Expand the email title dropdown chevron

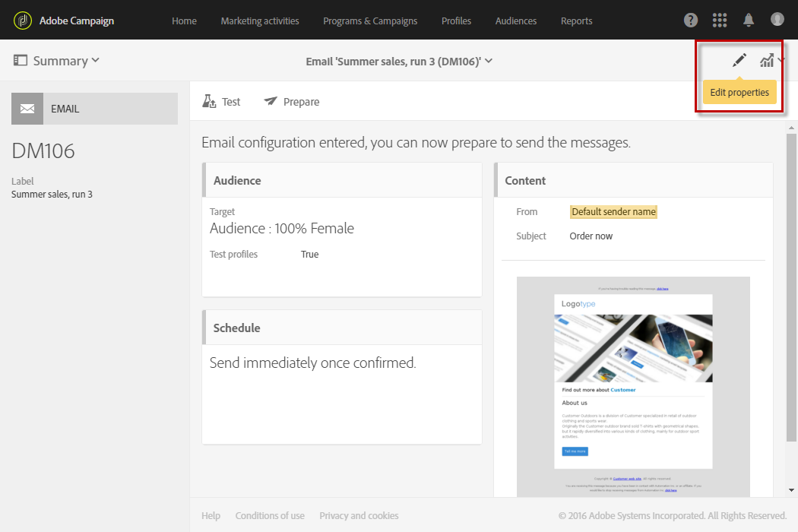489,61
